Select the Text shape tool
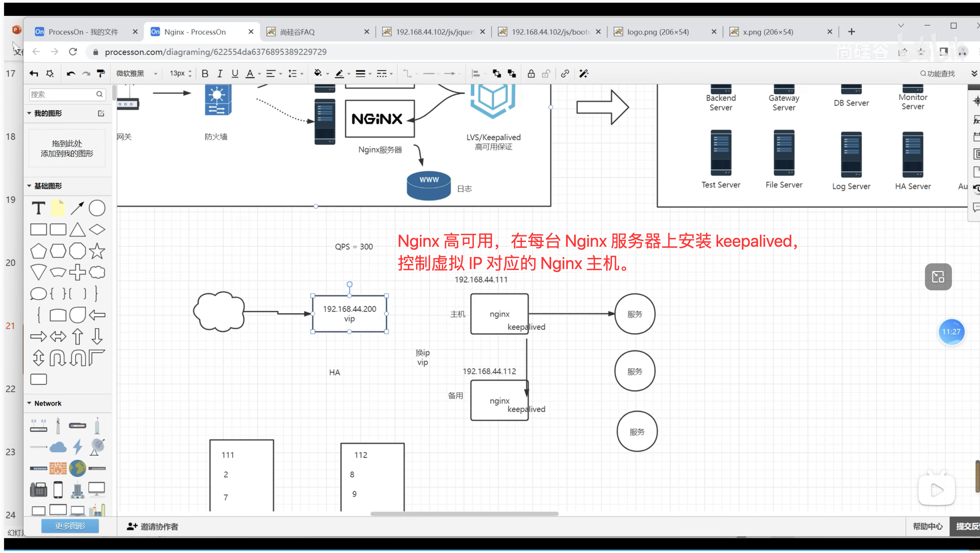980x553 pixels. [x=39, y=209]
